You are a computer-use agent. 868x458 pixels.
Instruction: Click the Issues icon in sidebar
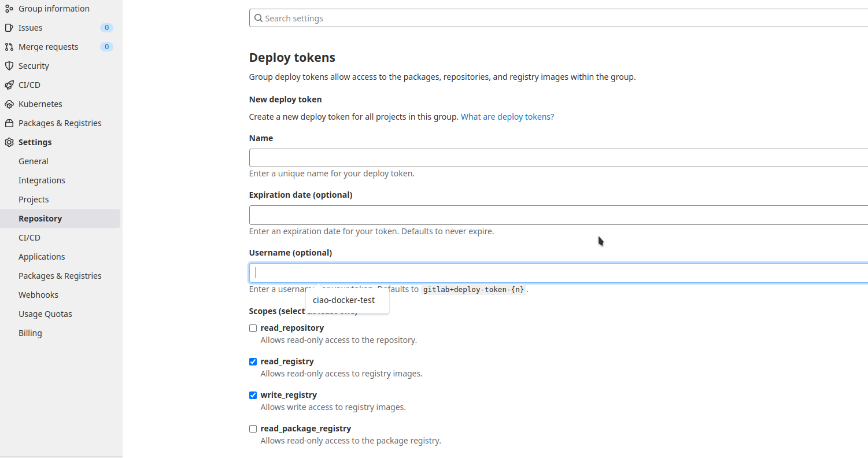[x=9, y=28]
